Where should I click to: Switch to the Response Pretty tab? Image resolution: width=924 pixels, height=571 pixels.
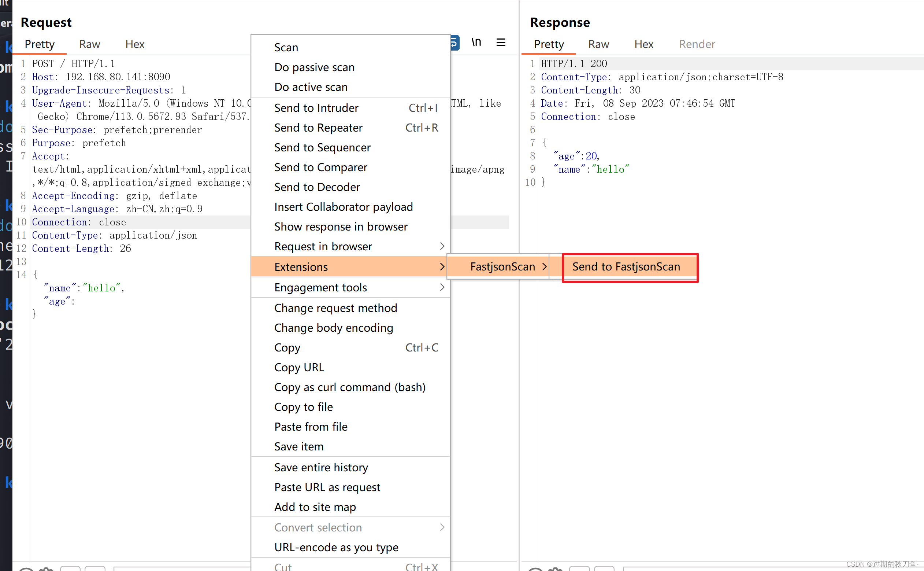coord(549,44)
